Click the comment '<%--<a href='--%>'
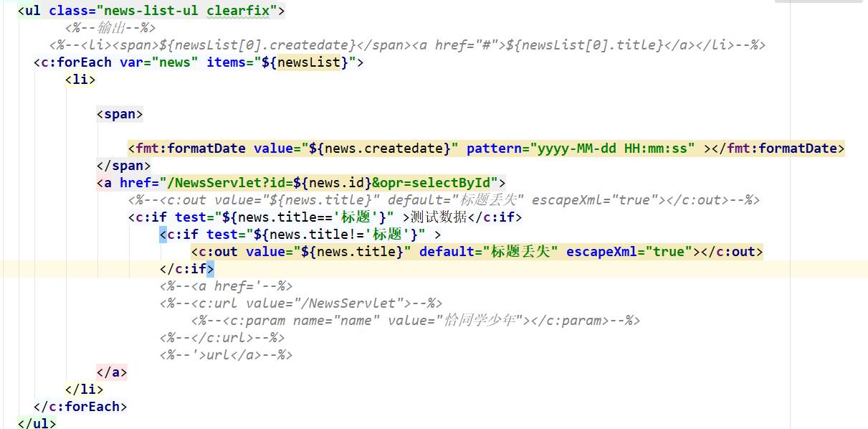The image size is (868, 429). (226, 286)
